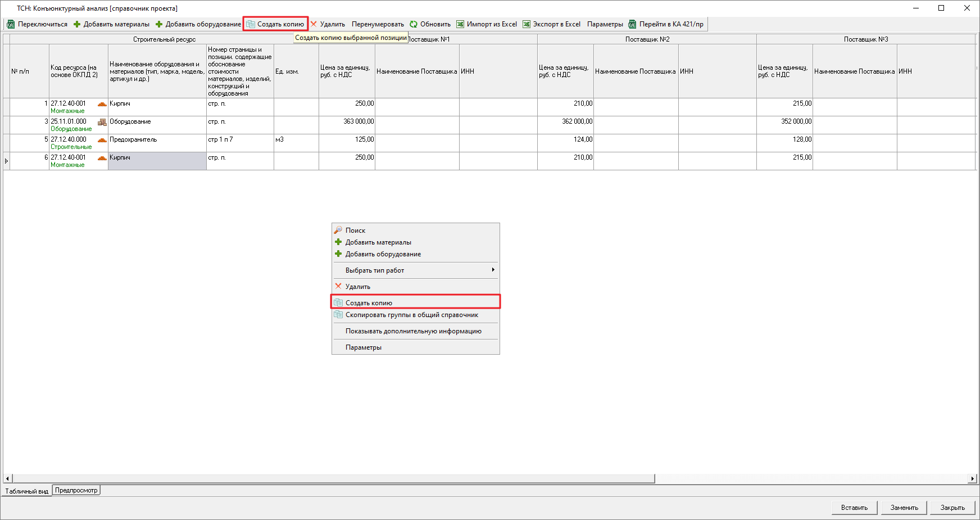Click the Поиск magnifier icon in context menu
Image resolution: width=980 pixels, height=520 pixels.
tap(338, 230)
